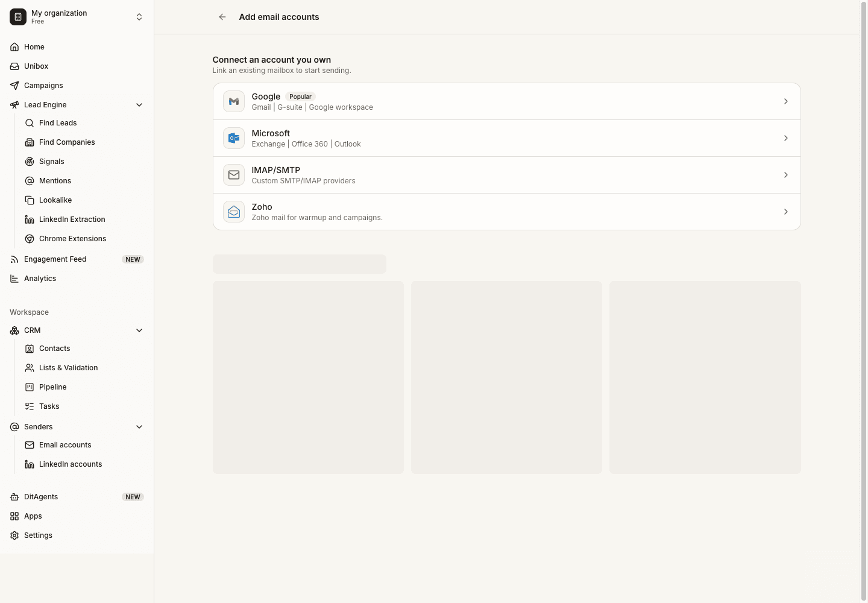Click the Chrome Extensions icon
The width and height of the screenshot is (868, 603).
pyautogui.click(x=30, y=239)
